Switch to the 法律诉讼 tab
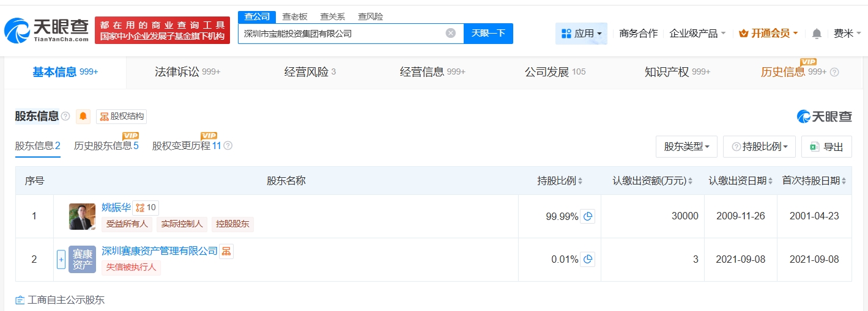 (x=187, y=72)
